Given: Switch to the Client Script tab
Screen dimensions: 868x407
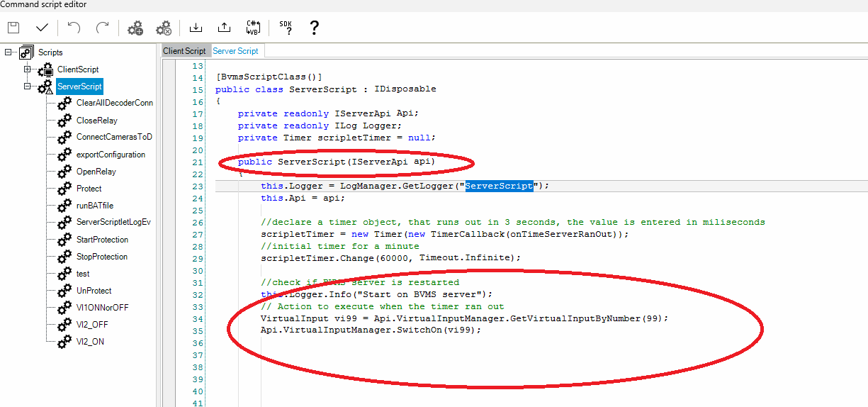Looking at the screenshot, I should (184, 51).
